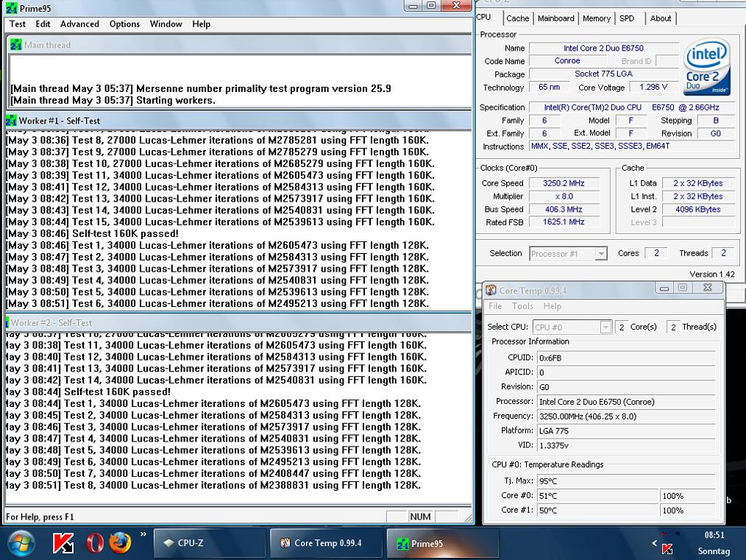Switch to Prime95 taskbar button
The image size is (746, 560).
[x=442, y=543]
